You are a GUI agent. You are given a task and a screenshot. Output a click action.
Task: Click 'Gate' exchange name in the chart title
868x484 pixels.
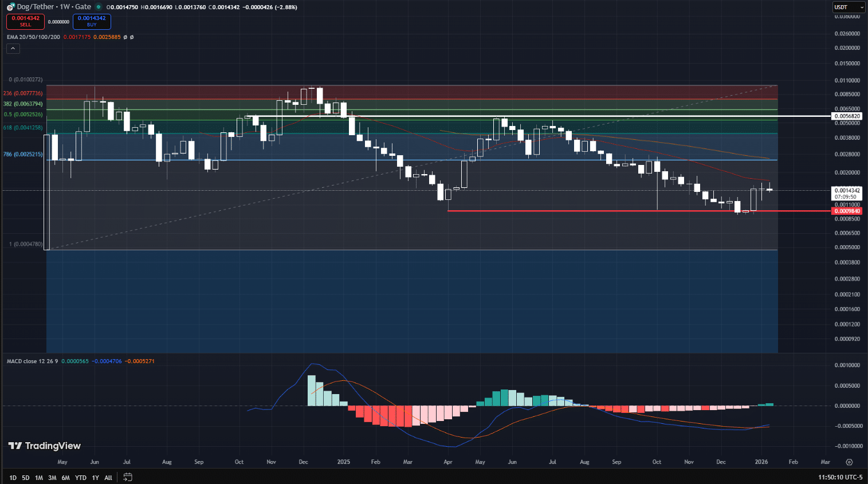click(84, 7)
